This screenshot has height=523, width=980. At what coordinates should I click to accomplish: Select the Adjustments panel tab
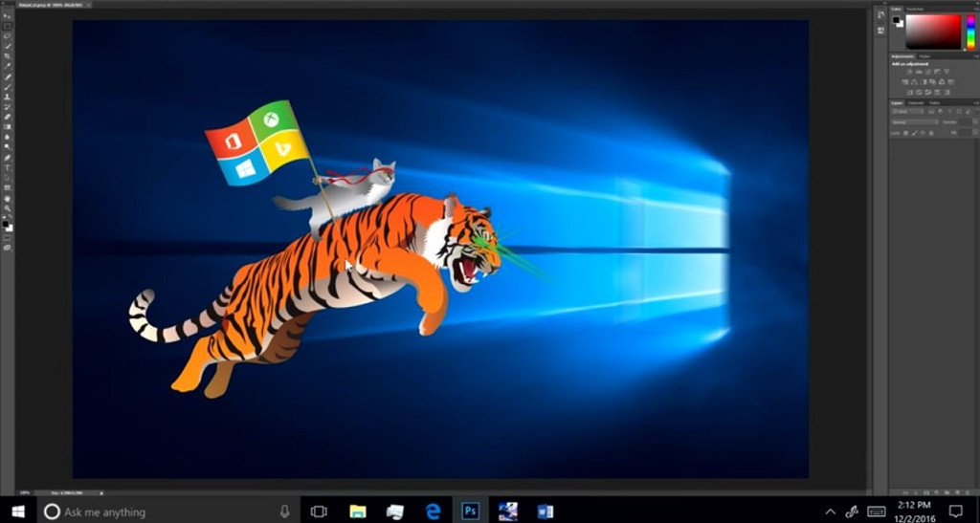click(902, 56)
